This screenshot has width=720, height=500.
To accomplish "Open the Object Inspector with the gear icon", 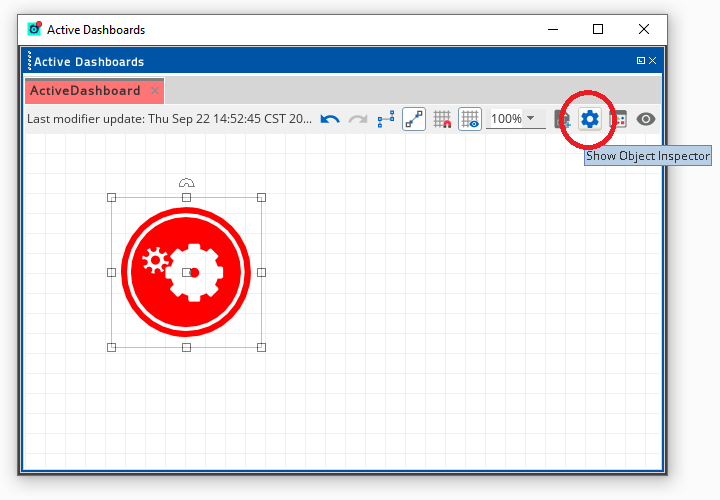I will (590, 119).
